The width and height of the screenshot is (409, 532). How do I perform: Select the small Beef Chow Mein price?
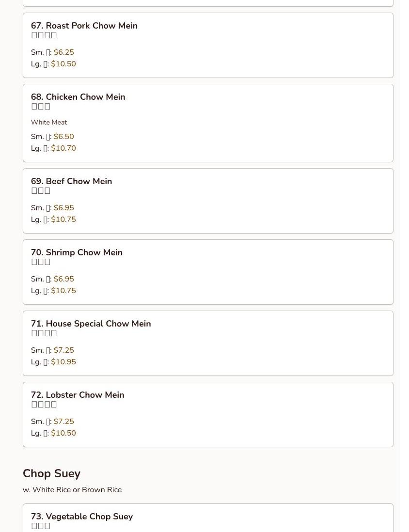(x=63, y=208)
